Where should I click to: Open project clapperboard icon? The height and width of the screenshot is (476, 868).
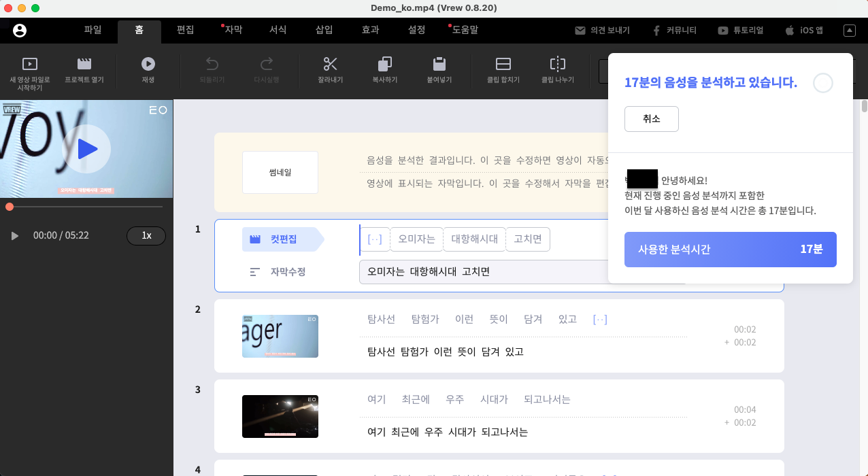84,64
